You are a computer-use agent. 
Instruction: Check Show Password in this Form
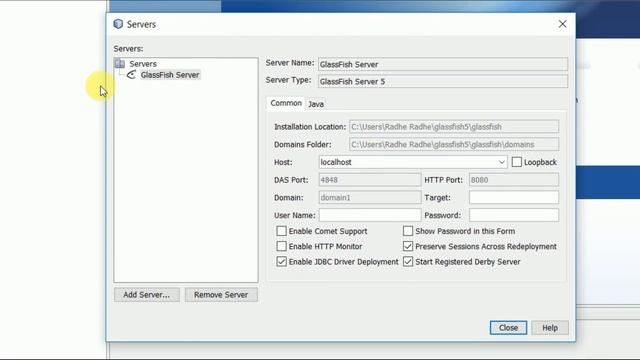[x=408, y=231]
